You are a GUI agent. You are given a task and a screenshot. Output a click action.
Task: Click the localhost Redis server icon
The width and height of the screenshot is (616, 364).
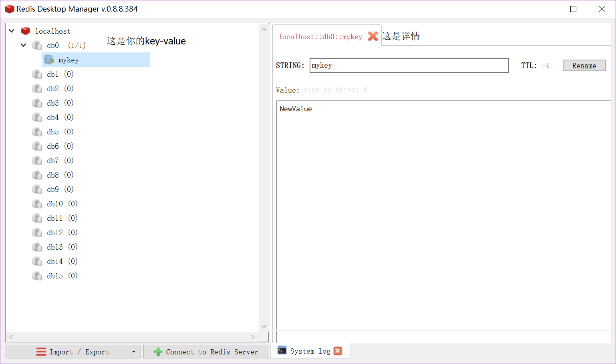pos(26,31)
